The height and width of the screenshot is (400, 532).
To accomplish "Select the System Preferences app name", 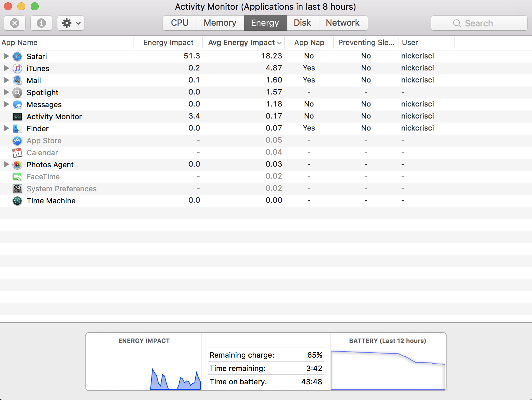I will pos(61,189).
